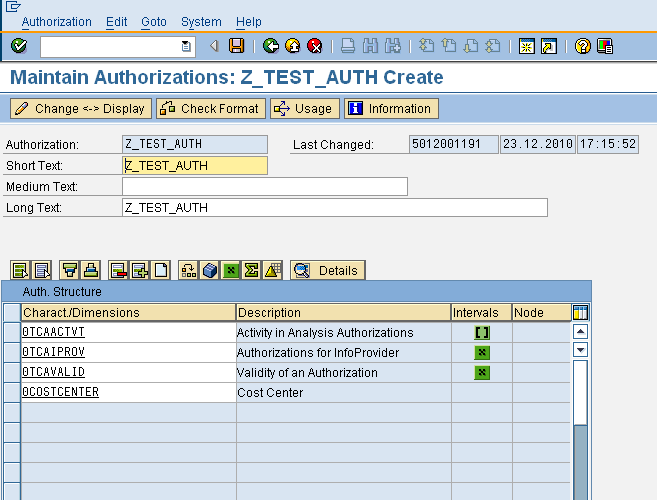The height and width of the screenshot is (500, 657).
Task: Open the Goto menu
Action: pyautogui.click(x=154, y=22)
